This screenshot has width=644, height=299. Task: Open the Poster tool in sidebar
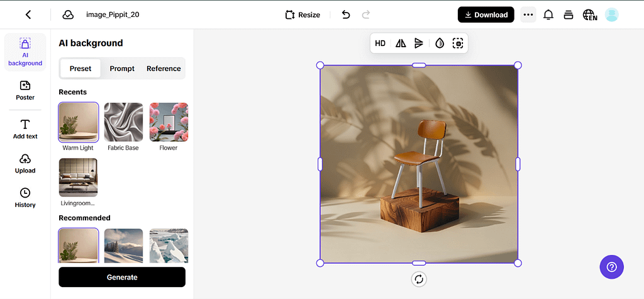click(25, 91)
